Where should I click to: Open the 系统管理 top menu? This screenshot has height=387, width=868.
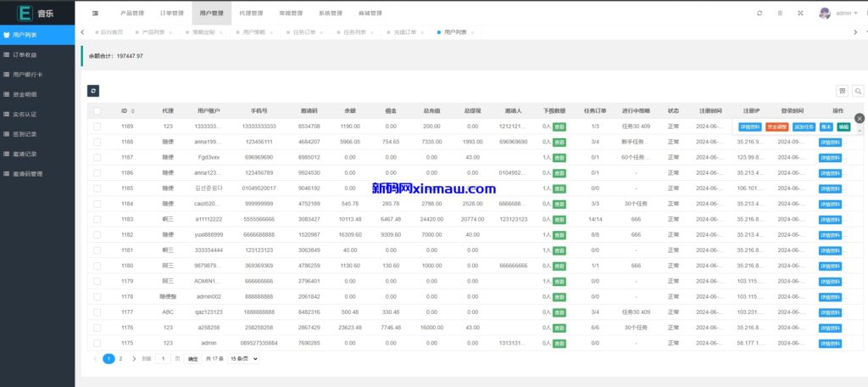point(331,13)
